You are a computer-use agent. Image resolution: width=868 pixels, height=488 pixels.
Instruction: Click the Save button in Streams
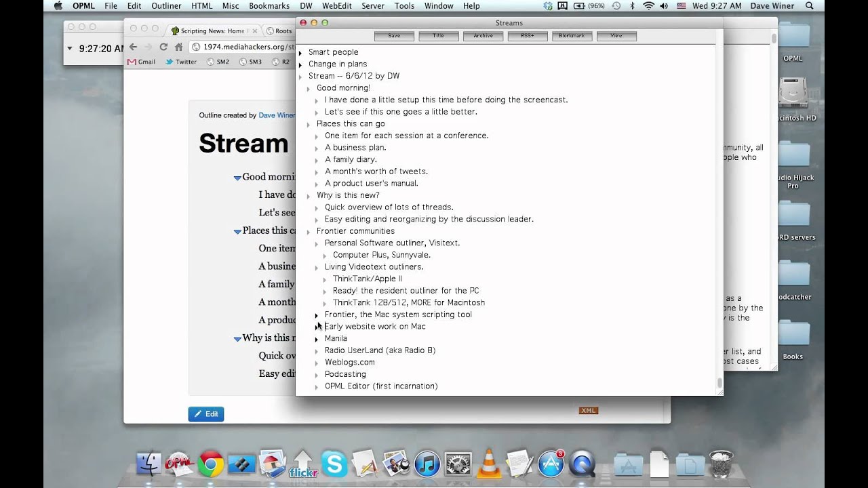(394, 36)
